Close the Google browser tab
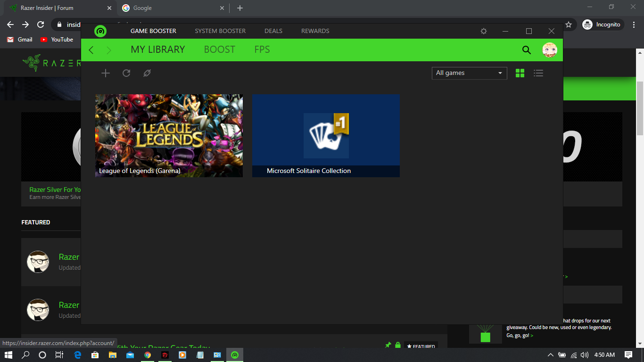The height and width of the screenshot is (362, 644). click(222, 8)
